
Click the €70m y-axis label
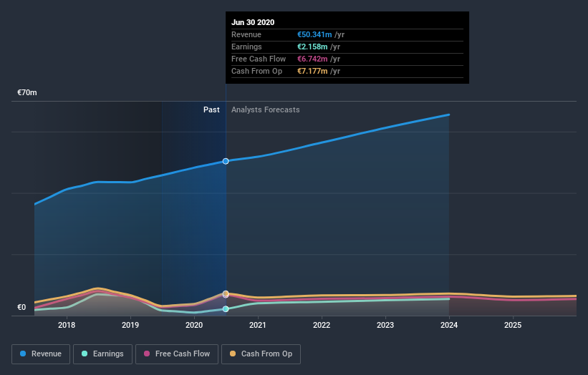click(27, 92)
